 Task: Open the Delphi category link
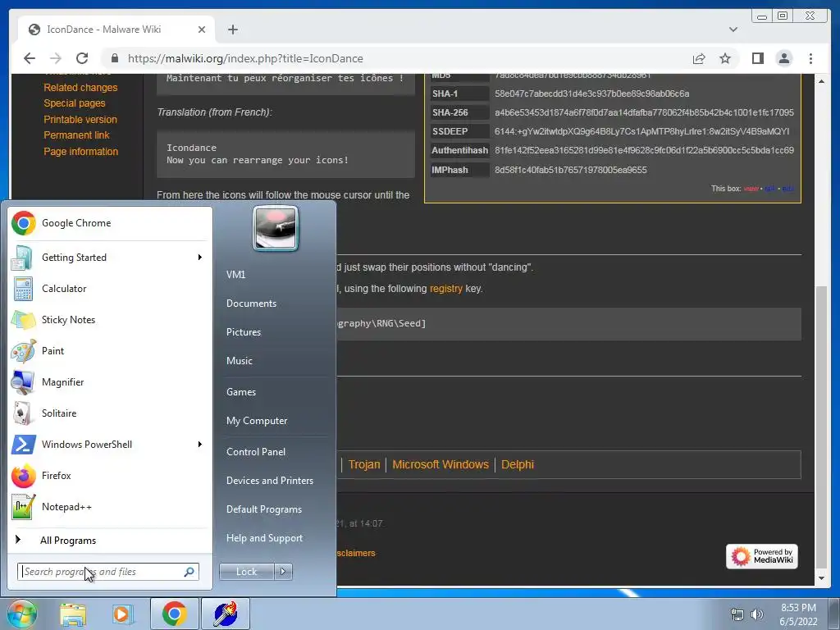pyautogui.click(x=518, y=464)
